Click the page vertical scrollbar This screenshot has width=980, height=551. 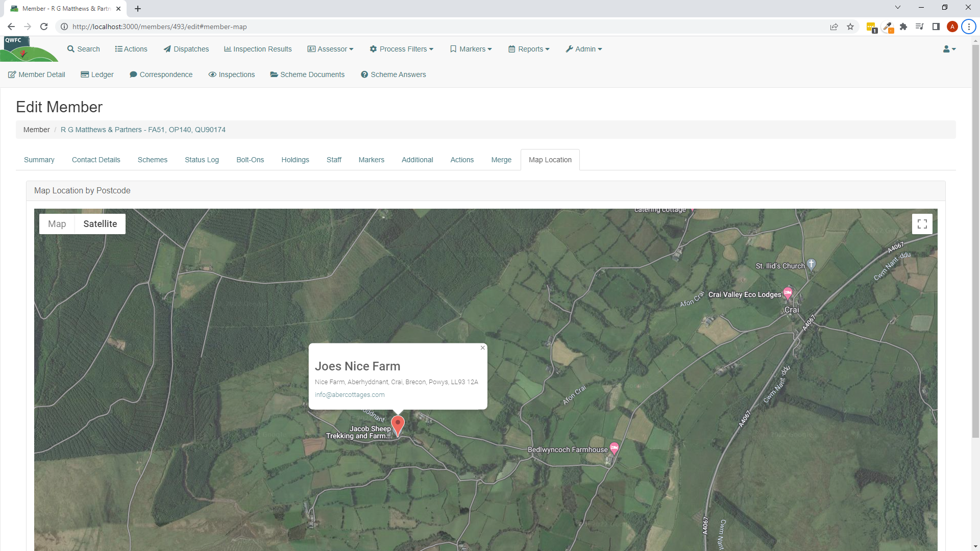point(975,240)
